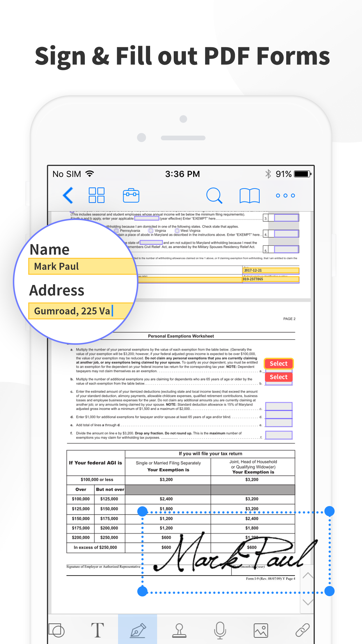Select the stamp tool
This screenshot has width=362, height=644.
tap(179, 630)
